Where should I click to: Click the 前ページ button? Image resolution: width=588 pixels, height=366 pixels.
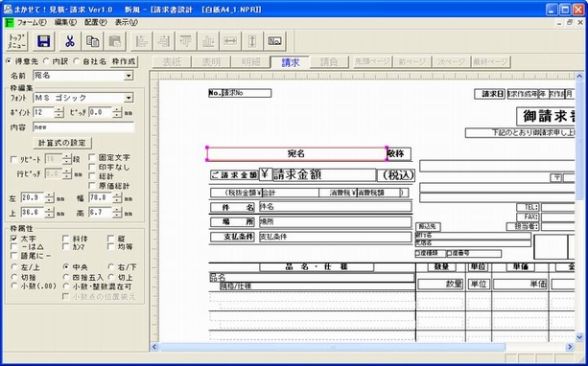[412, 62]
